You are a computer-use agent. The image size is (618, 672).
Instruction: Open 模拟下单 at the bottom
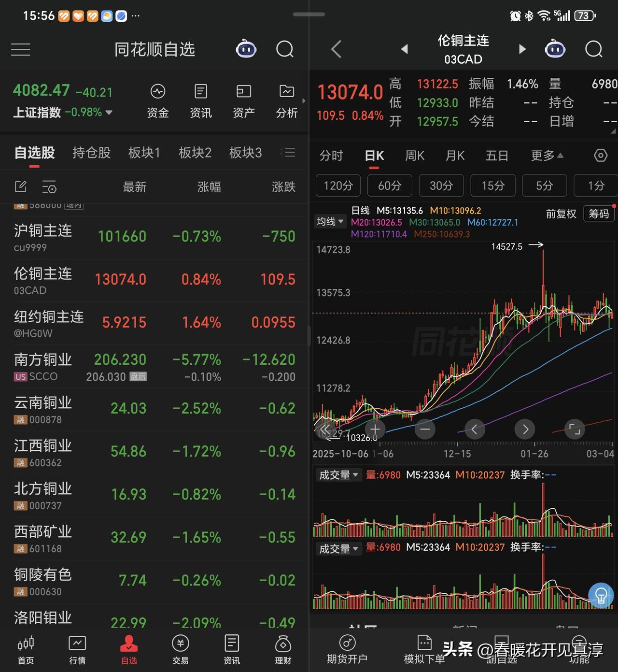[x=424, y=650]
